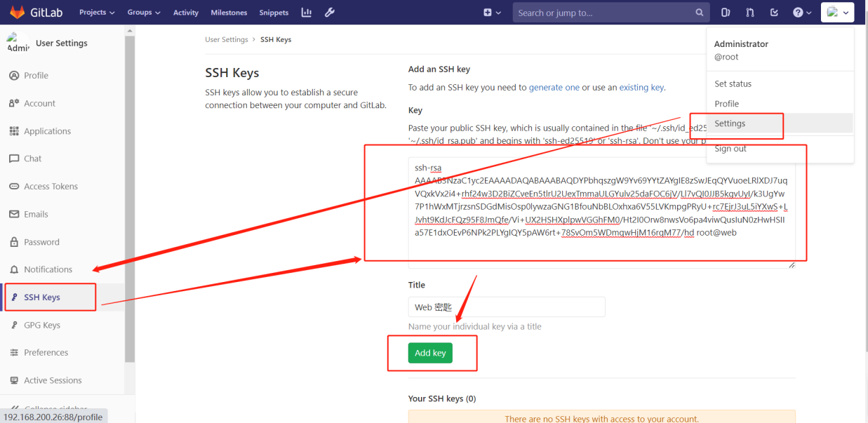Open the issues icon in navbar
The height and width of the screenshot is (423, 868).
tap(726, 12)
